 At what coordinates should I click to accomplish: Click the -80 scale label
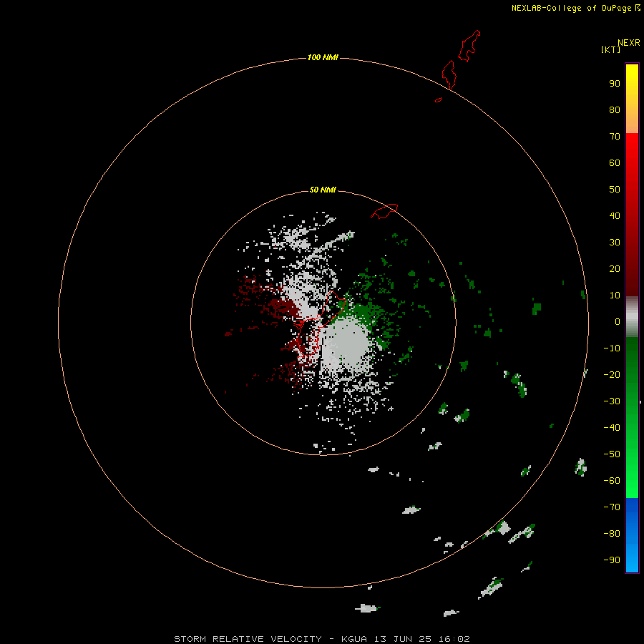612,534
